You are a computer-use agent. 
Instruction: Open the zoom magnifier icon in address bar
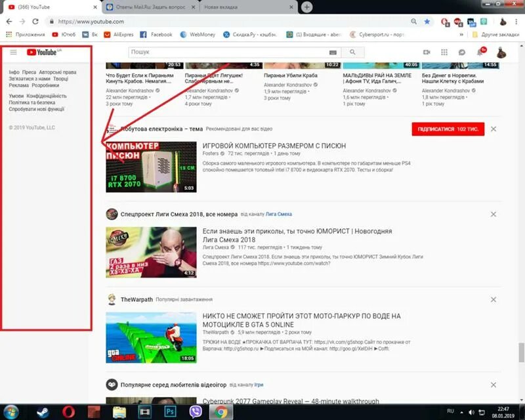(x=414, y=22)
